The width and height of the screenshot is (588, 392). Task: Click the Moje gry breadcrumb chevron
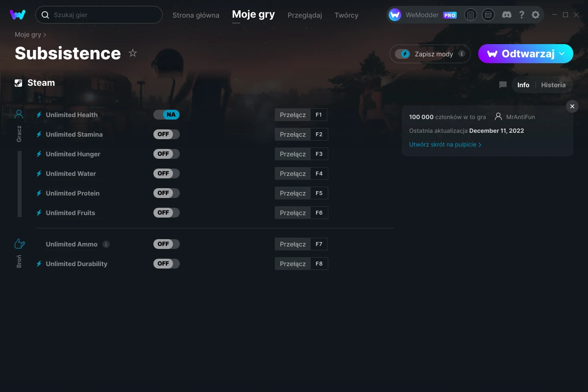tap(45, 35)
